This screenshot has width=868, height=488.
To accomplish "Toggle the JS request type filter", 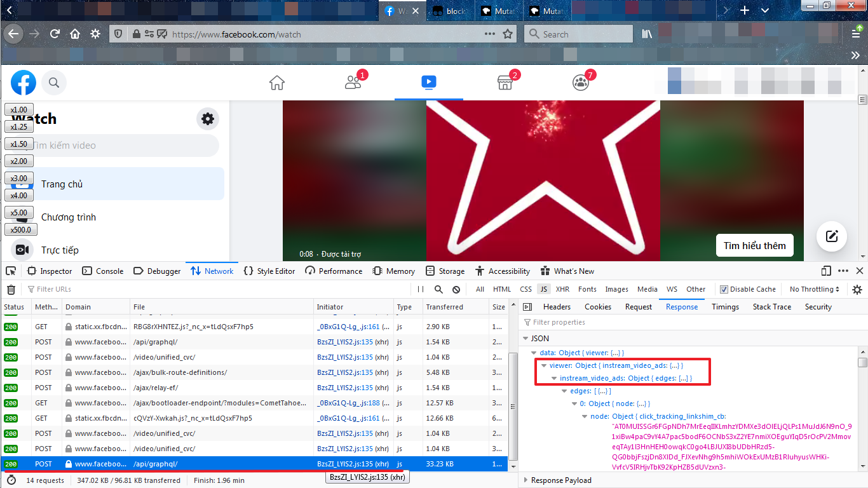I will 543,289.
